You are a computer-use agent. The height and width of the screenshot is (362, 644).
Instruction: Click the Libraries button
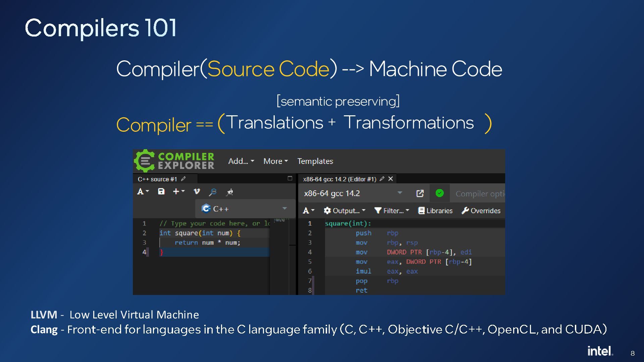coord(435,210)
